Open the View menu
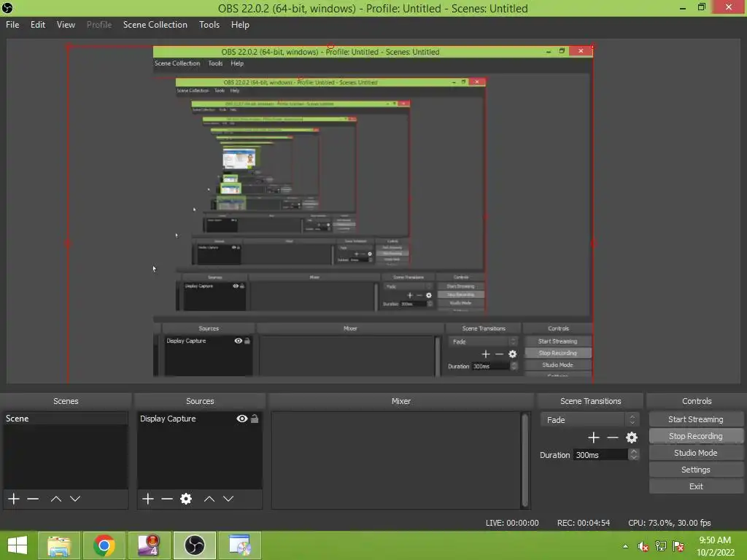This screenshot has width=747, height=560. click(66, 25)
